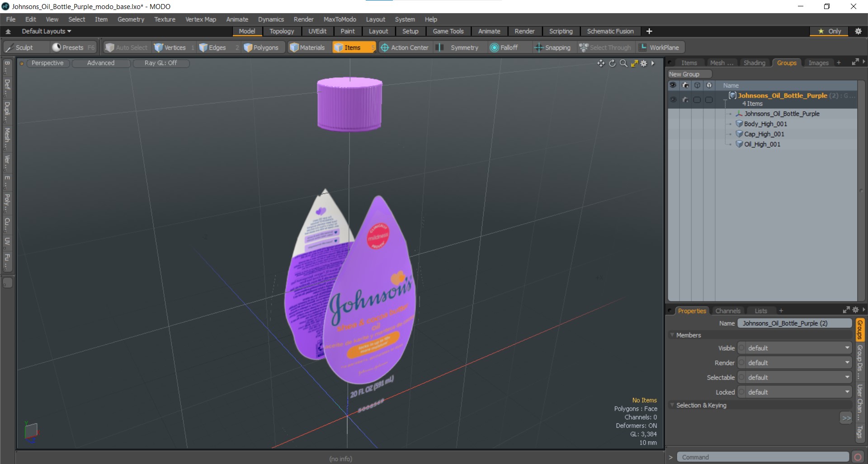The height and width of the screenshot is (464, 868).
Task: Open Perspective view type dropdown
Action: tap(47, 63)
